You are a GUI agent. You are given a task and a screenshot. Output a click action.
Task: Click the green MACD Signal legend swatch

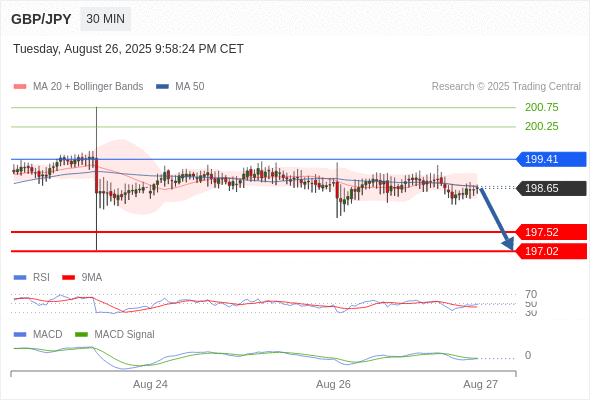click(x=81, y=335)
